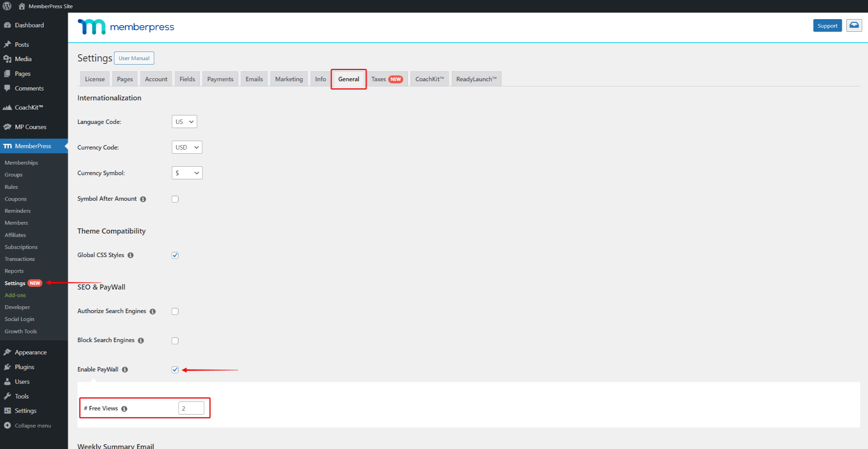Screen dimensions: 868x449
Task: Go to the Marketing tab
Action: click(289, 79)
